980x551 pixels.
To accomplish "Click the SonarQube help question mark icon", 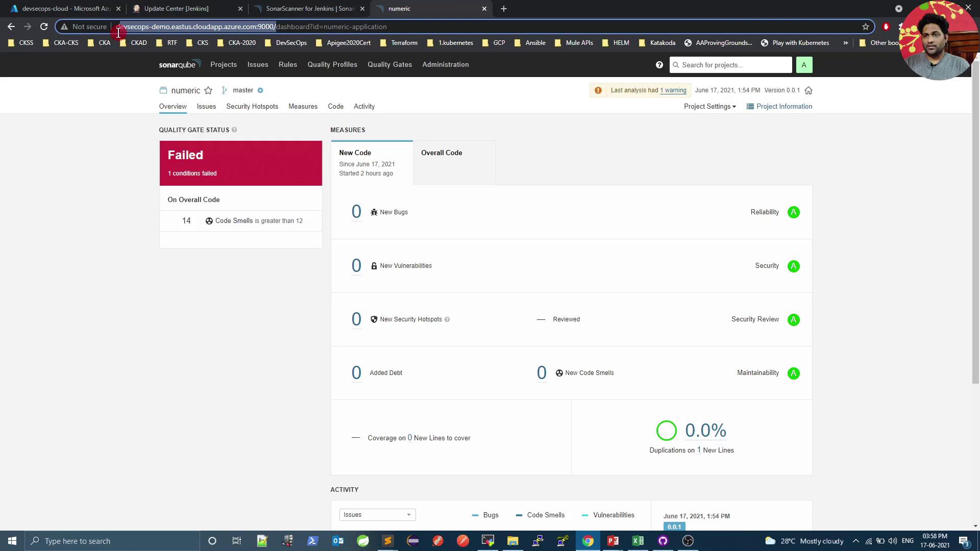I will [x=659, y=65].
